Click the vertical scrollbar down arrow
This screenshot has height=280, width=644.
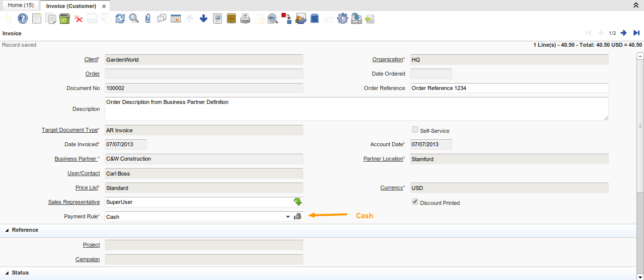(x=640, y=276)
